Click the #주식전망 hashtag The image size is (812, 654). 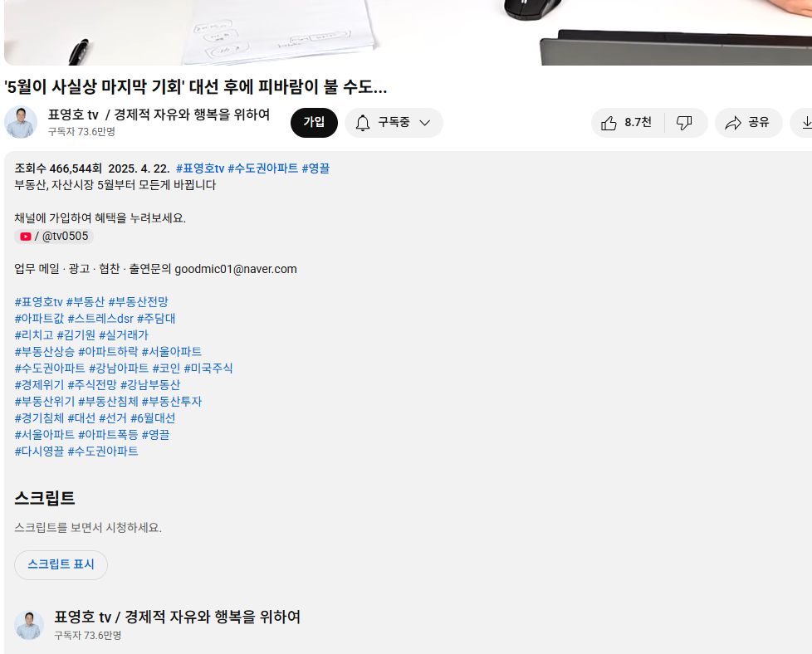(x=92, y=385)
